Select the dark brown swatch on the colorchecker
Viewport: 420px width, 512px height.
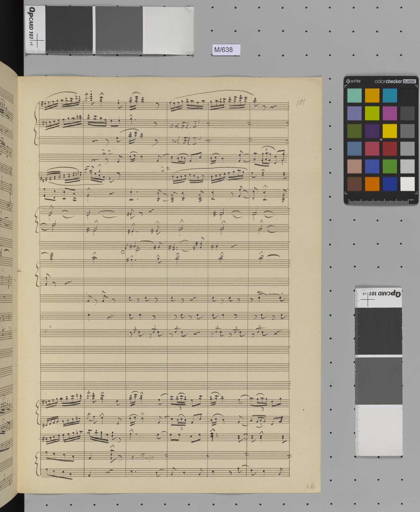355,184
